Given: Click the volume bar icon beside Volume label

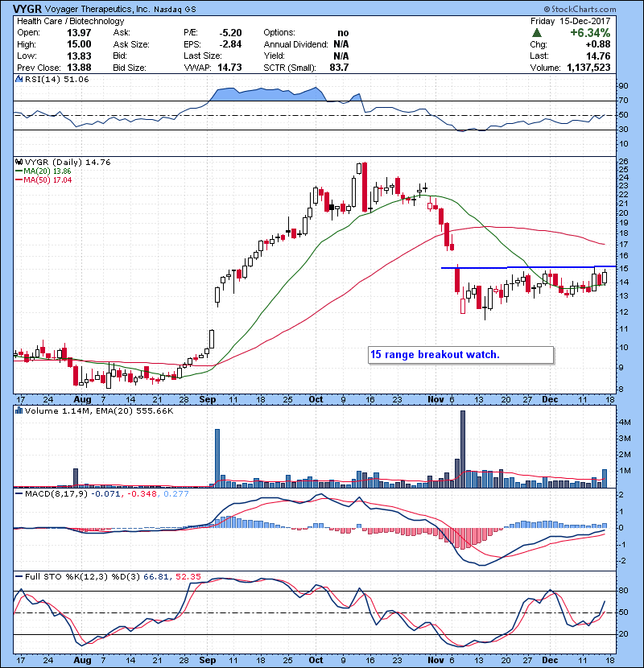Looking at the screenshot, I should coord(19,410).
